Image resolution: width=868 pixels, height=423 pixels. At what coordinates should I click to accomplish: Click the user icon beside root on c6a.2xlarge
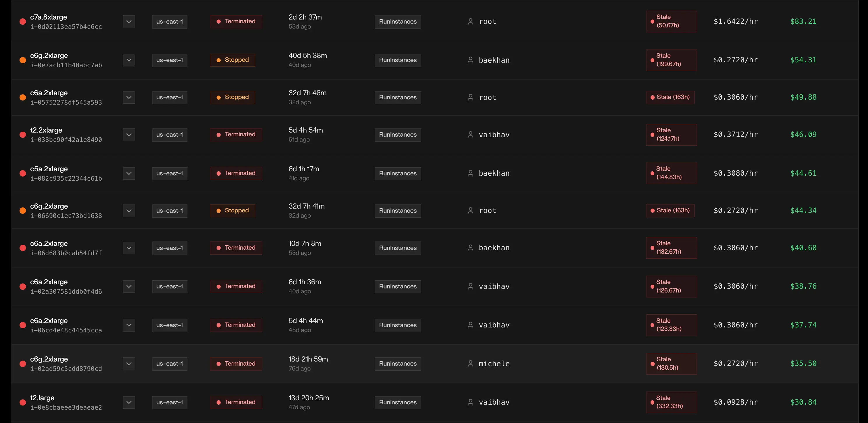coord(470,97)
